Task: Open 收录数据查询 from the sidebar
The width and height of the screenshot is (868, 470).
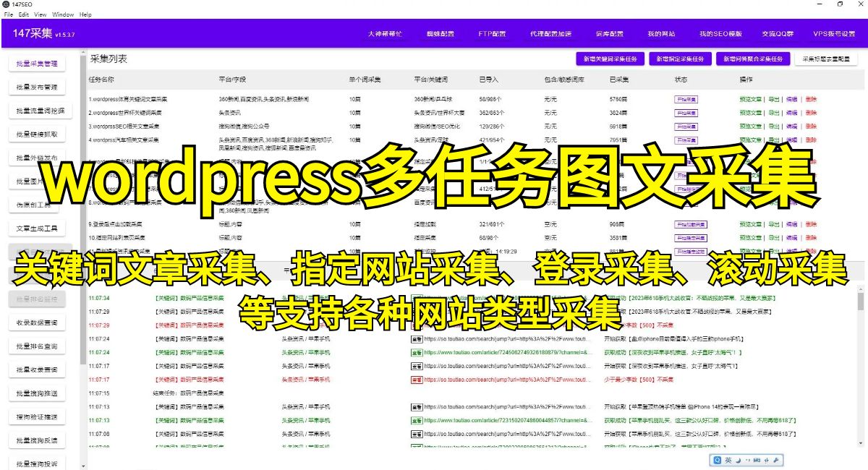Action: click(x=38, y=322)
